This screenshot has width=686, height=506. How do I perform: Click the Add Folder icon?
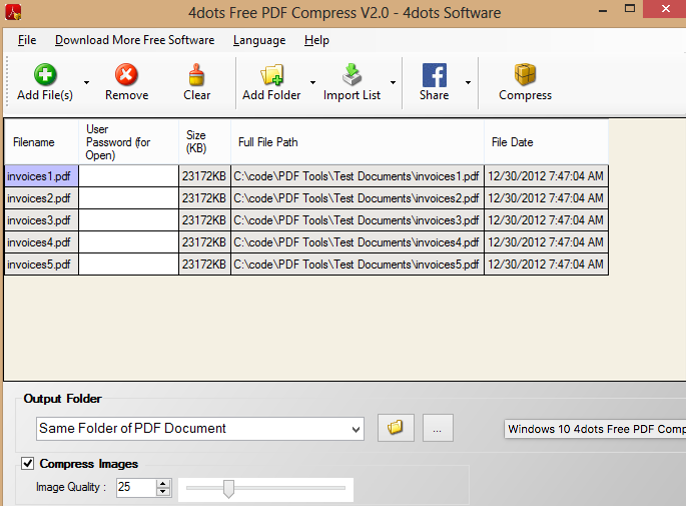tap(272, 75)
